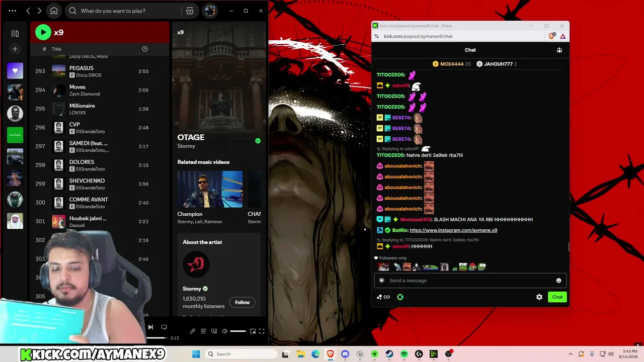Enter Spotify full screen mode
Viewport: 644px width, 362px height.
point(262,331)
